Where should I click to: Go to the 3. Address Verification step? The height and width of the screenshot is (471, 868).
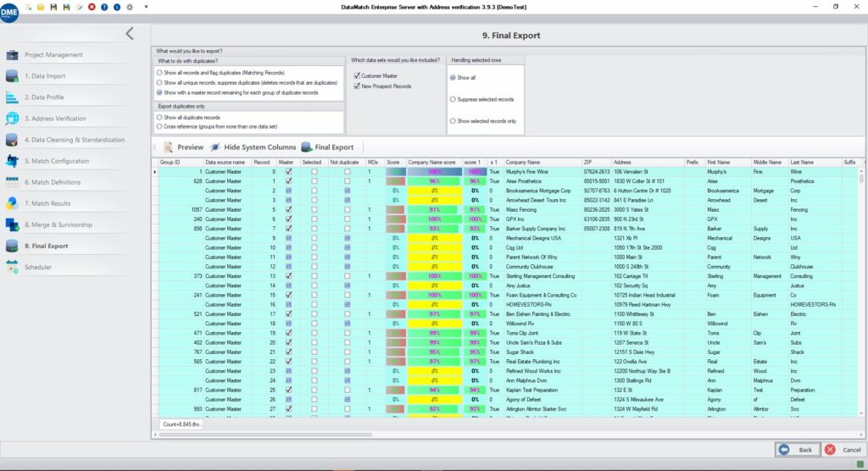55,119
